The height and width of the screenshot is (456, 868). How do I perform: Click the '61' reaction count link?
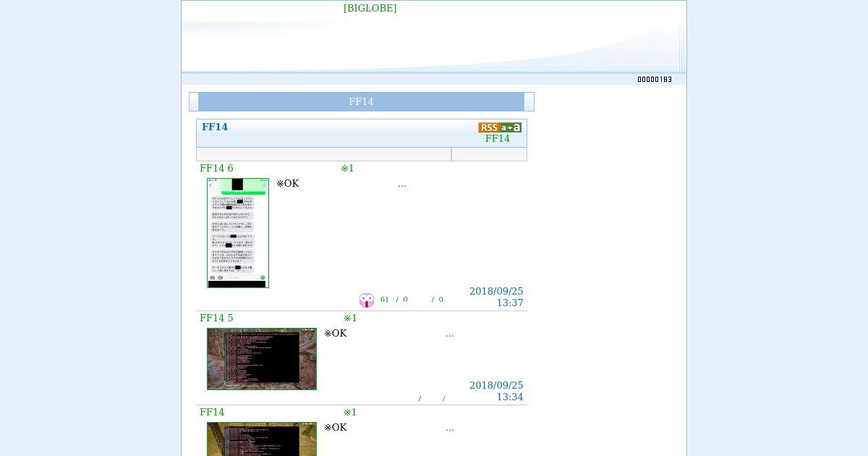click(385, 300)
